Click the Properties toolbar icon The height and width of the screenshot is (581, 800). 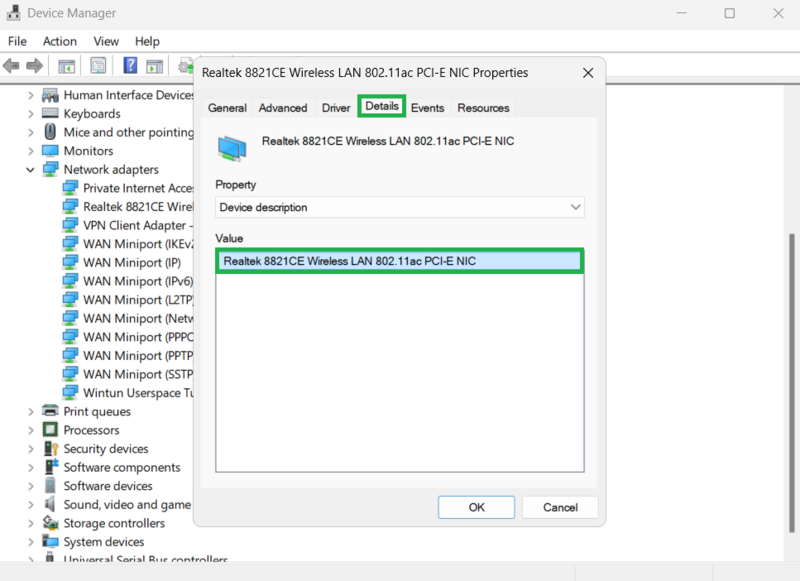pos(98,66)
